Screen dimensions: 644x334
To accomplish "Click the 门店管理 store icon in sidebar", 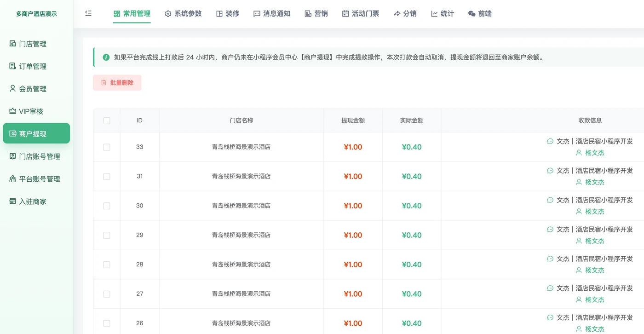I will (x=13, y=44).
